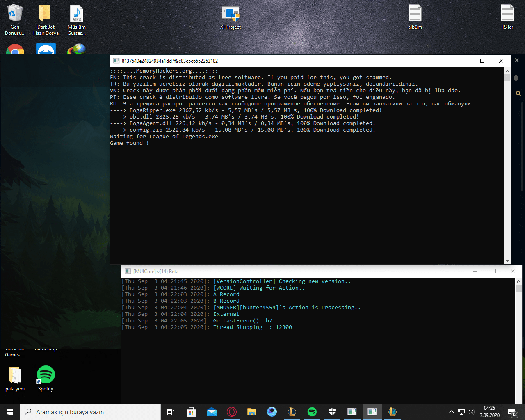
Task: Click the B Record log line
Action: (x=180, y=301)
